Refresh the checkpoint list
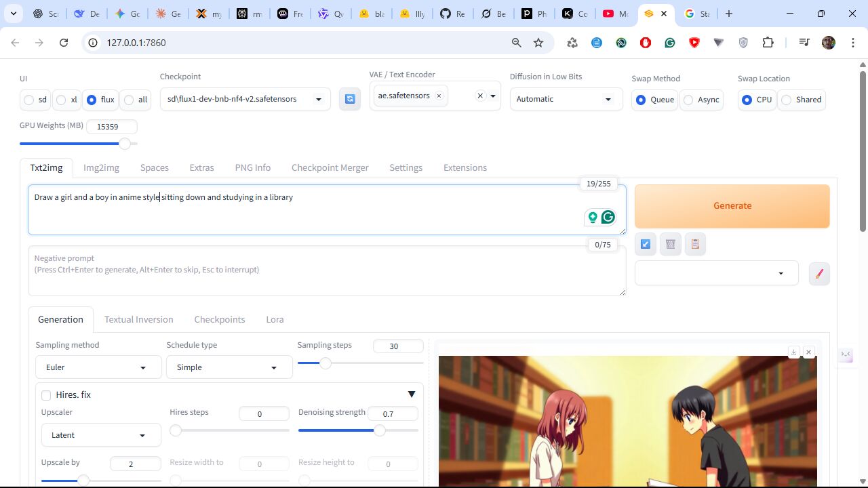Image resolution: width=868 pixels, height=488 pixels. pyautogui.click(x=350, y=99)
